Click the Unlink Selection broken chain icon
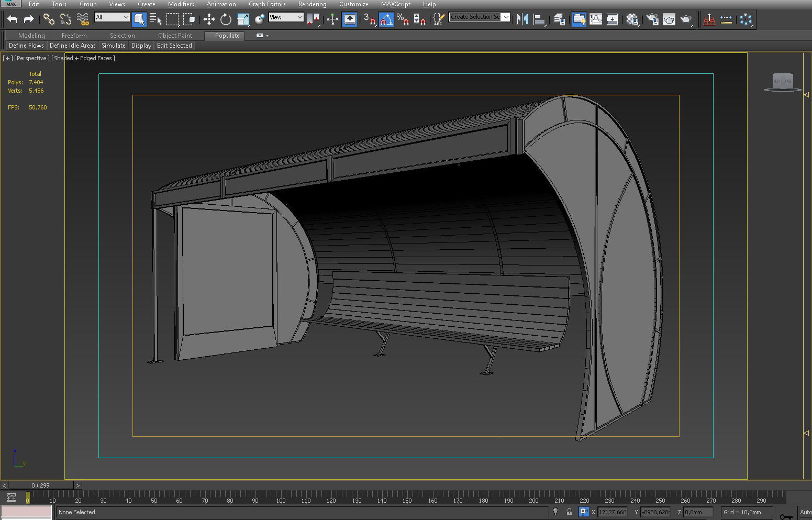Viewport: 812px width, 520px height. [x=65, y=19]
